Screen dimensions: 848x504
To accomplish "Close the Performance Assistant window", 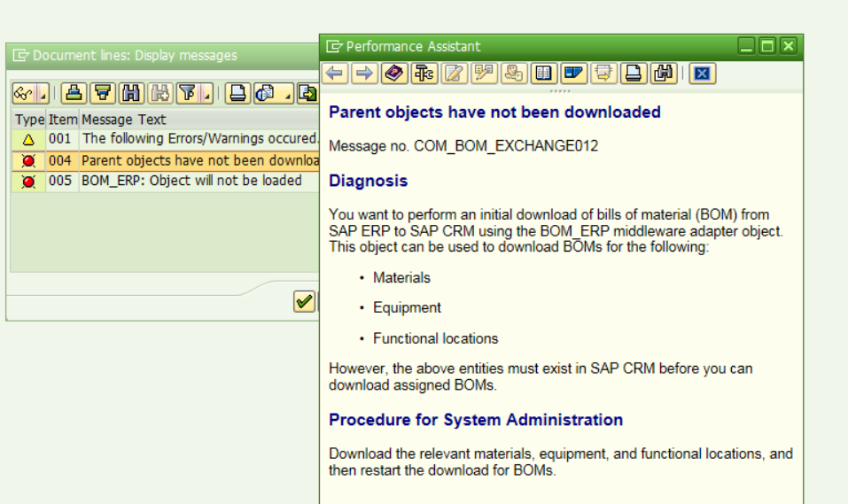I will click(789, 46).
